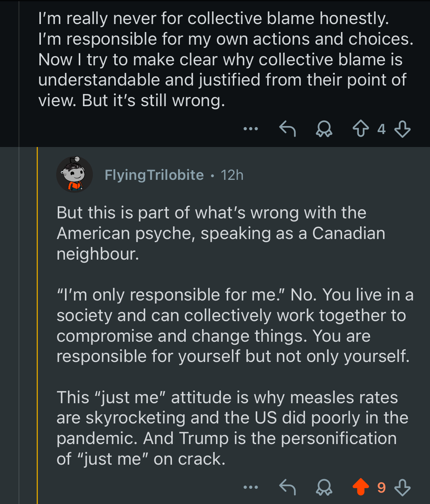Image resolution: width=430 pixels, height=504 pixels.
Task: Tap the "American psyche" paragraph
Action: [x=221, y=233]
